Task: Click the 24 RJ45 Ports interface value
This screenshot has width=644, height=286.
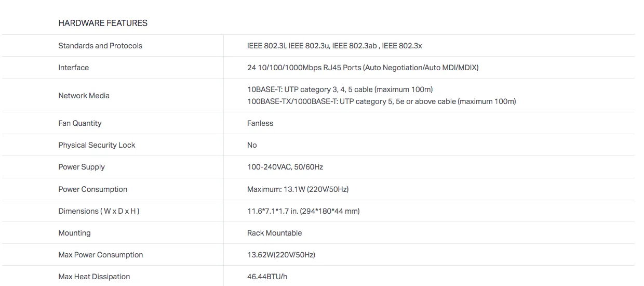Action: pos(363,68)
